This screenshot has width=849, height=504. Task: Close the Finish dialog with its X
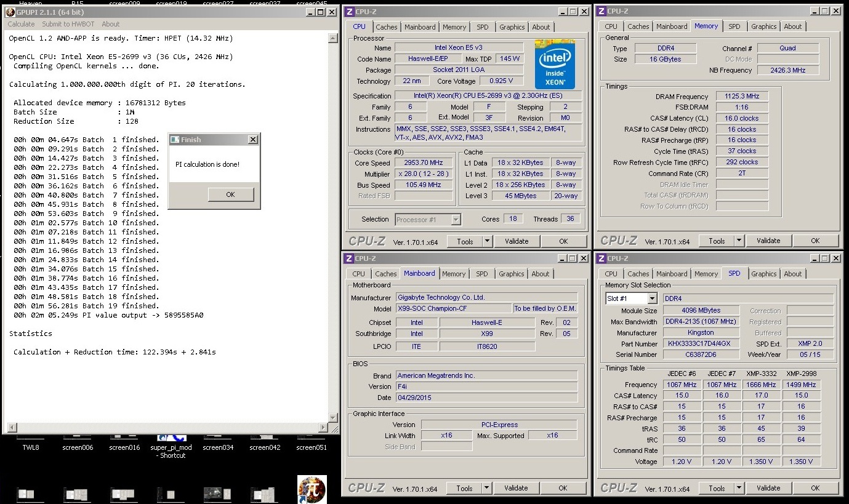252,140
